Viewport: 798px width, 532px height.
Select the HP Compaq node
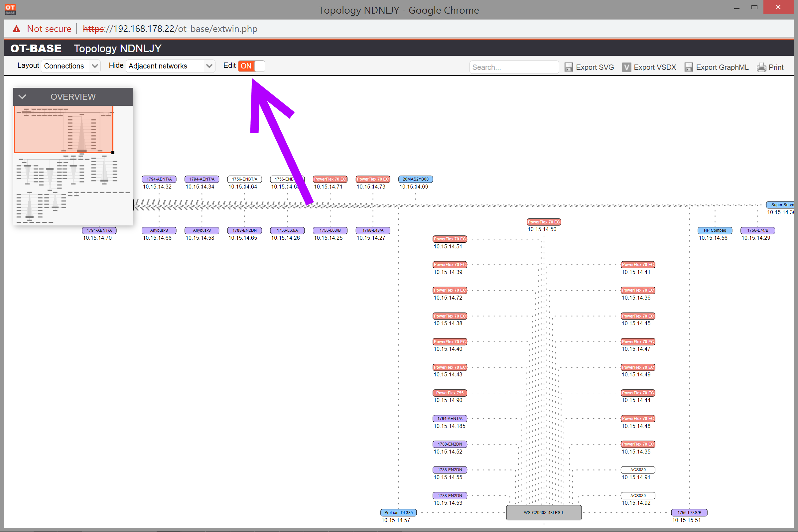[715, 230]
